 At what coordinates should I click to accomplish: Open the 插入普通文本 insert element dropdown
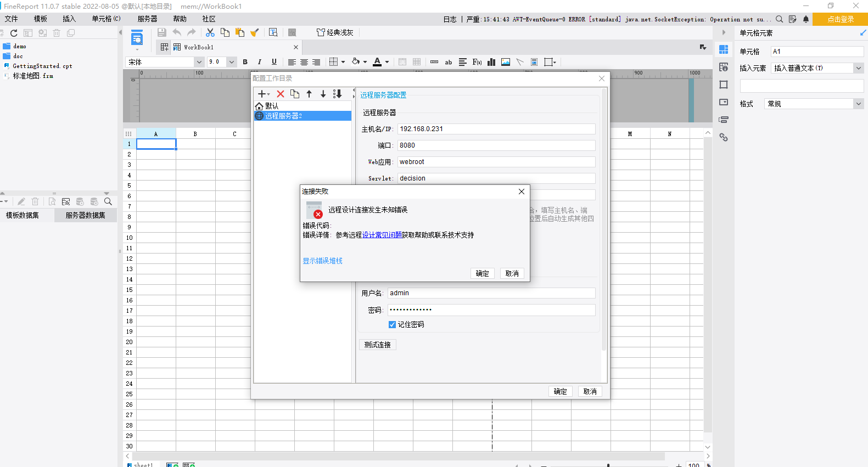coord(859,68)
